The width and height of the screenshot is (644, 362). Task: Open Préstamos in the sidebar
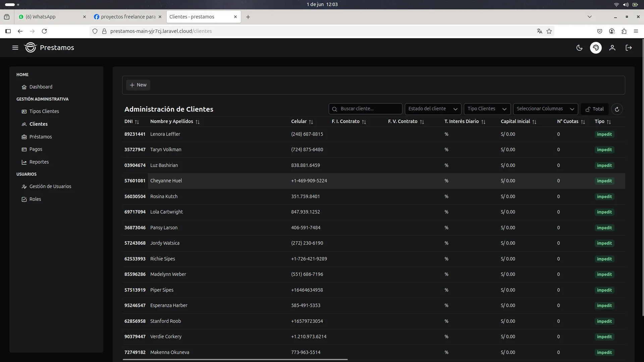40,137
